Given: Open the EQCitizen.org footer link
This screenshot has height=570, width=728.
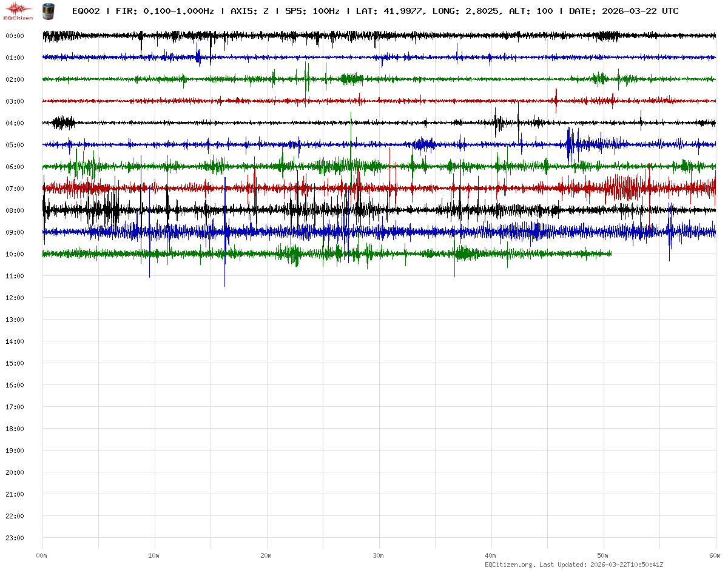Looking at the screenshot, I should coord(510,565).
